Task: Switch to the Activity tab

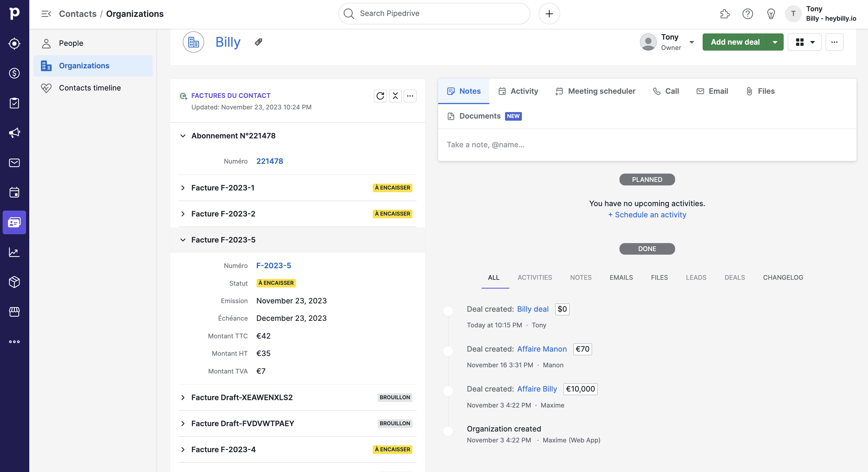Action: 518,91
